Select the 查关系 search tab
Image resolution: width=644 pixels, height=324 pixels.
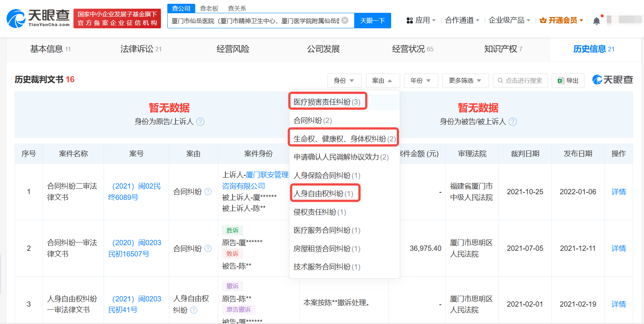[237, 8]
